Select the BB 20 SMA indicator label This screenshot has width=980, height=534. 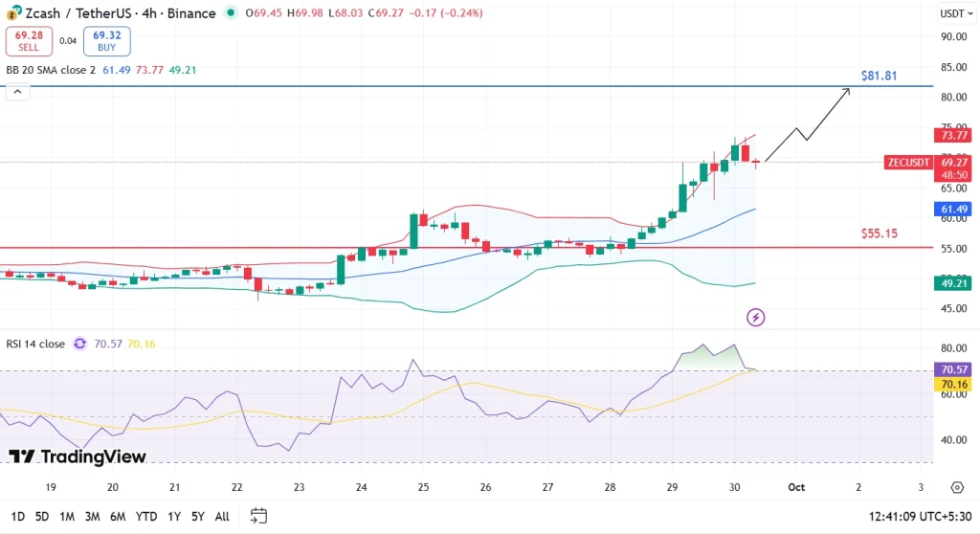[51, 70]
